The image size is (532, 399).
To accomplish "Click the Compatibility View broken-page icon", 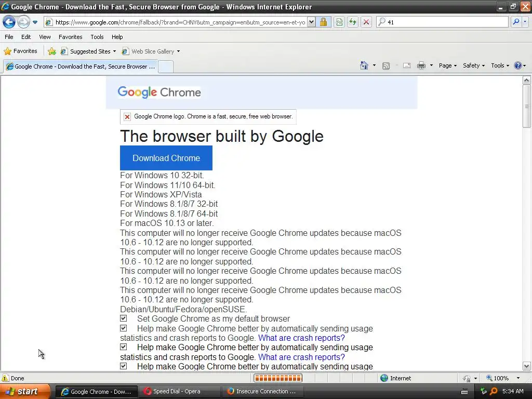I will tap(339, 22).
